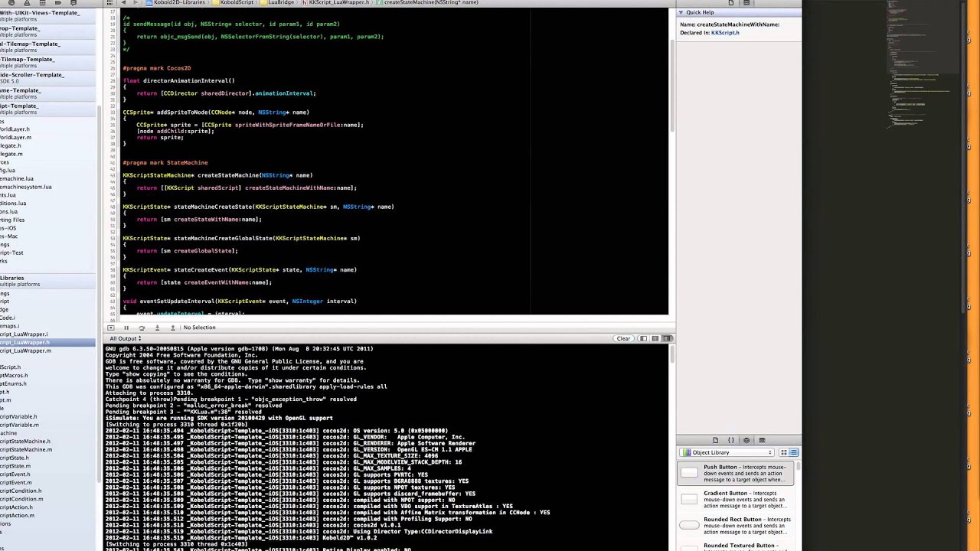Image resolution: width=980 pixels, height=551 pixels.
Task: Click '#pragma mark Cocos2D' line in editor
Action: [x=157, y=68]
